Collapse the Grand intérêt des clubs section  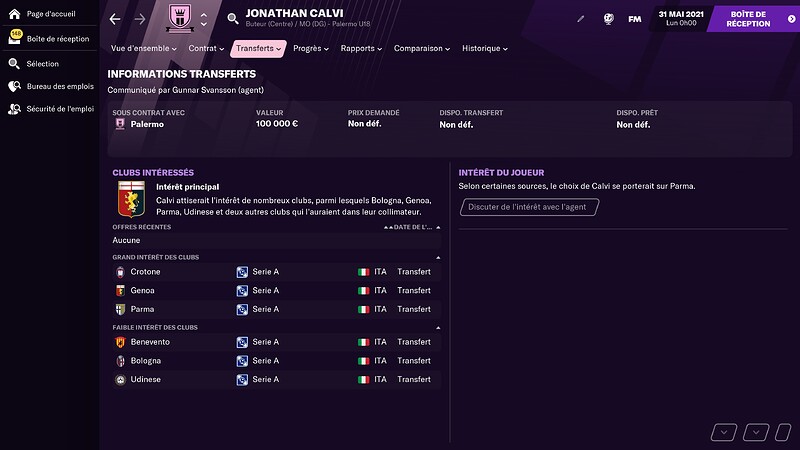click(x=438, y=258)
